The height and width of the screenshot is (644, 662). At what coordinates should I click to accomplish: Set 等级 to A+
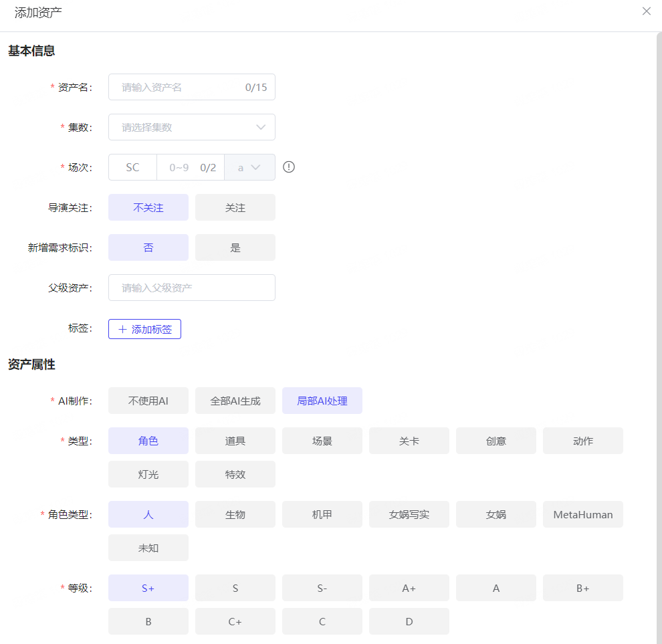(x=409, y=588)
